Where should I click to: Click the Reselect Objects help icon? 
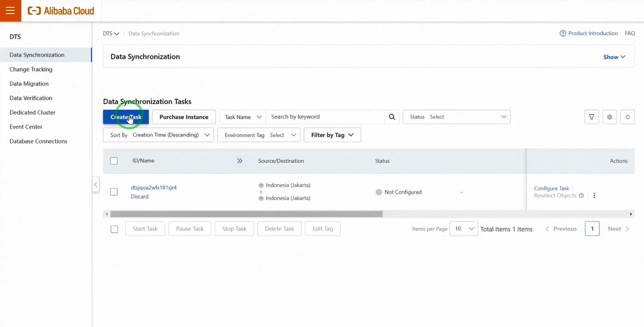pos(582,195)
